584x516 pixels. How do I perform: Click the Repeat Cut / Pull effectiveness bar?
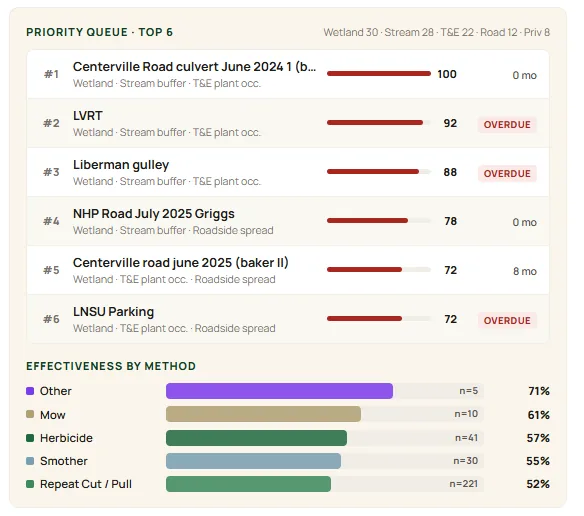click(325, 484)
